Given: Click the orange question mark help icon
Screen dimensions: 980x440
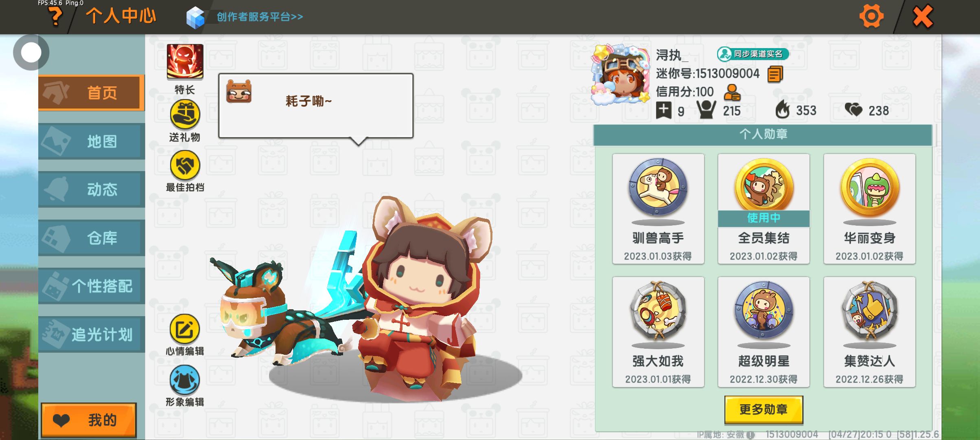Looking at the screenshot, I should 55,17.
